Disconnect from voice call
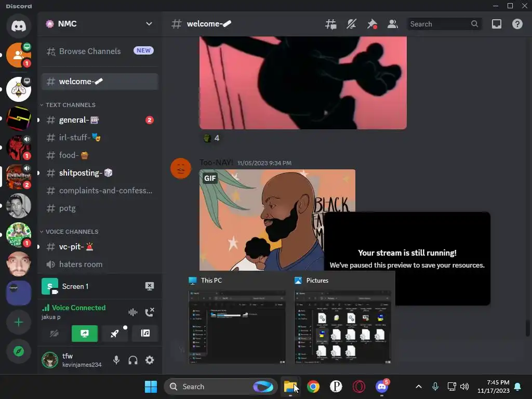This screenshot has height=399, width=532. coord(150,312)
